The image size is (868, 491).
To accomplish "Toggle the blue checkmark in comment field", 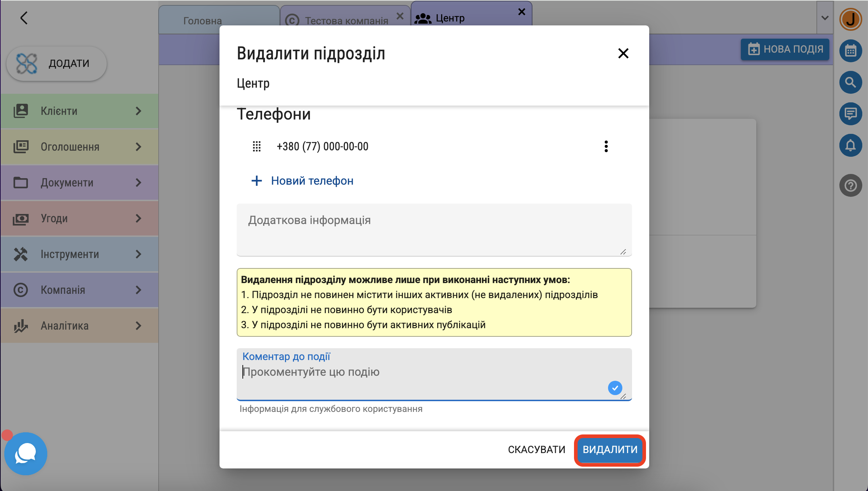I will 615,388.
